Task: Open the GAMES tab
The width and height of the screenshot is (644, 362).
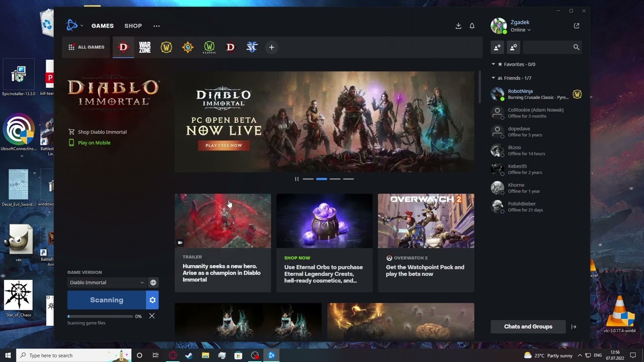Action: [x=103, y=26]
